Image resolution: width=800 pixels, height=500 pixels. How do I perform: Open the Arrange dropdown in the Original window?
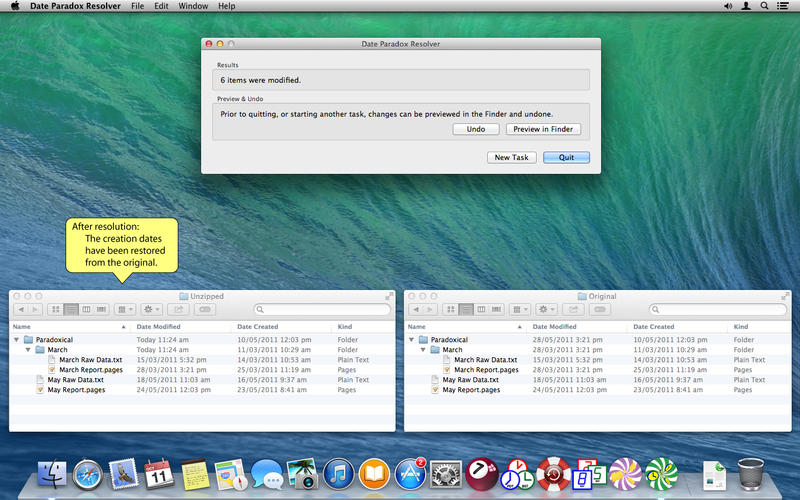519,309
